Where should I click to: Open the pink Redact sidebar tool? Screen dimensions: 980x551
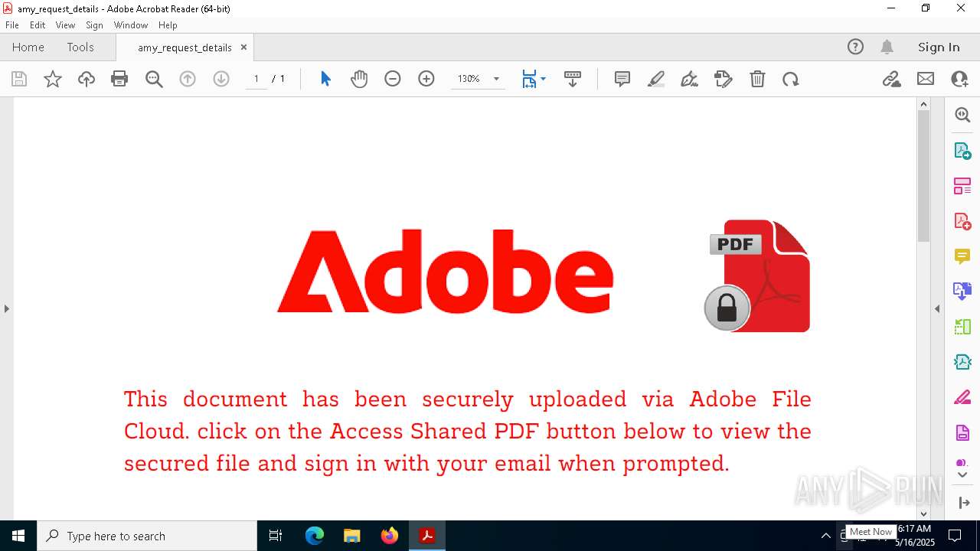pos(962,397)
